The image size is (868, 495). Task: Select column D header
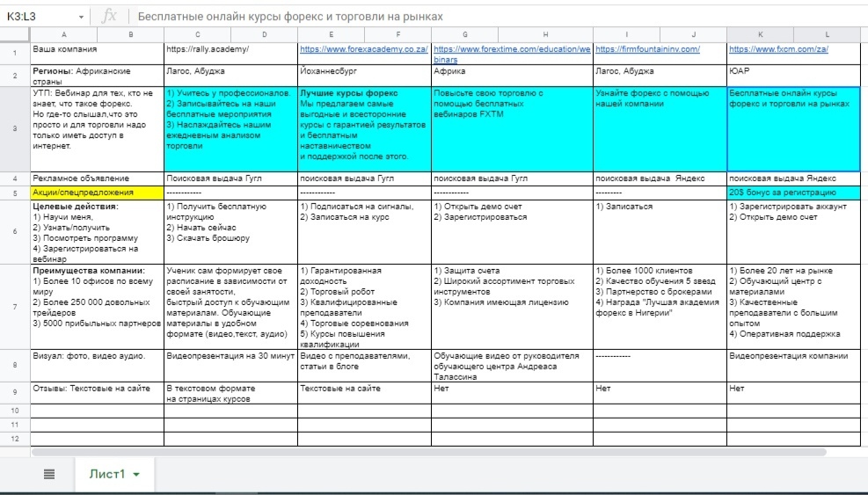coord(264,34)
